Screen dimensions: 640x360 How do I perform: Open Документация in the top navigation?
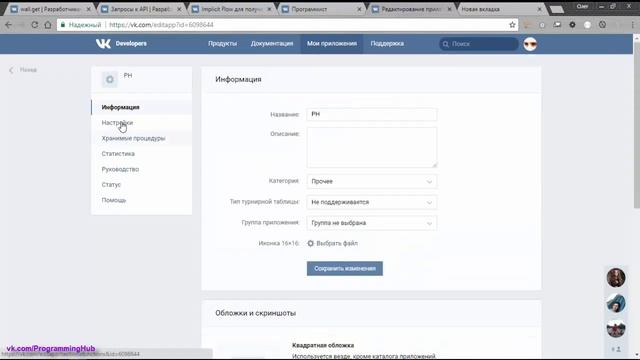272,44
